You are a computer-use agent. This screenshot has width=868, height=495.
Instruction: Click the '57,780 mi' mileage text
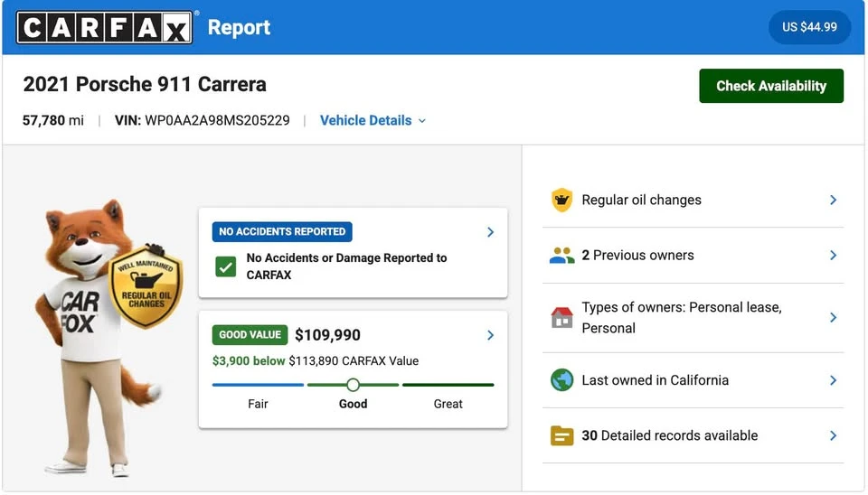click(x=53, y=120)
